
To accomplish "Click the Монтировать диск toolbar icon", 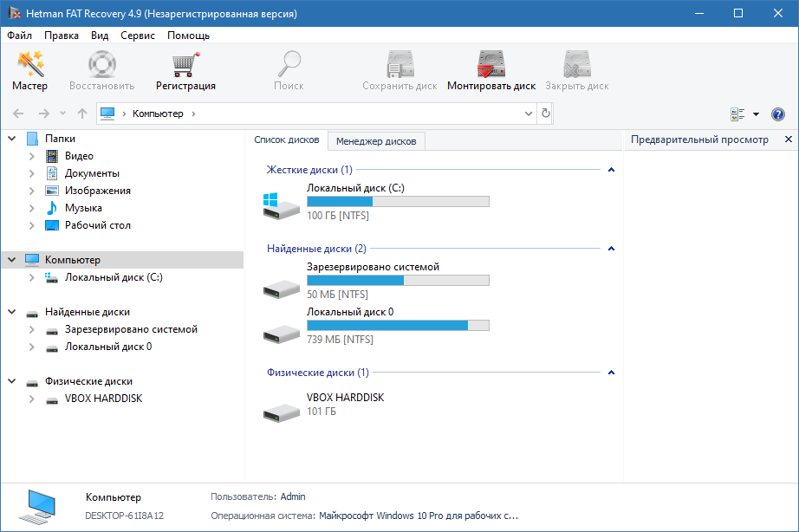I will [x=491, y=64].
